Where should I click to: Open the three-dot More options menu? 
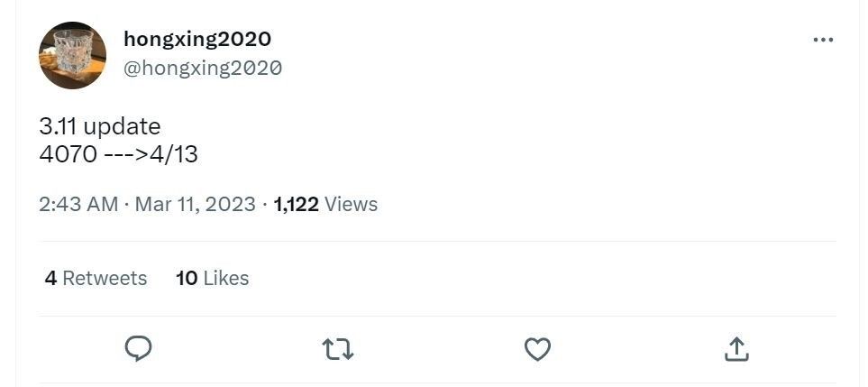point(823,40)
